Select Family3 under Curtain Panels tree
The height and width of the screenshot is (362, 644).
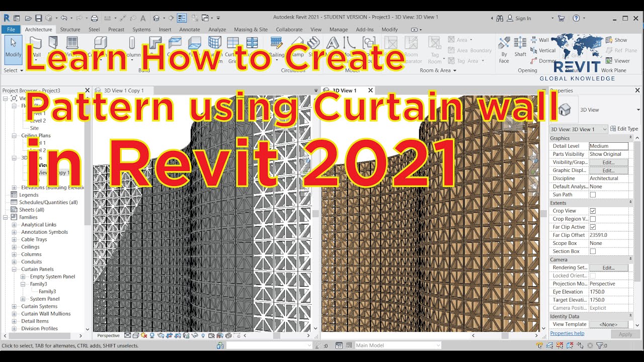click(x=38, y=284)
